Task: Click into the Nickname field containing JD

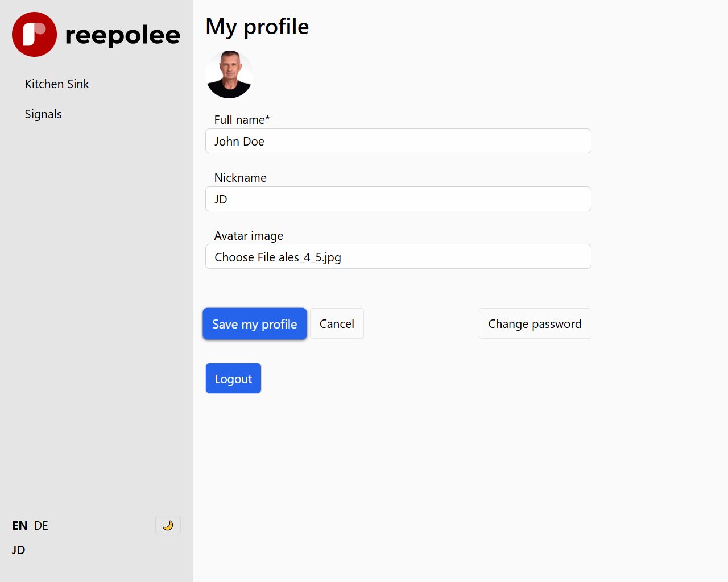Action: 398,199
